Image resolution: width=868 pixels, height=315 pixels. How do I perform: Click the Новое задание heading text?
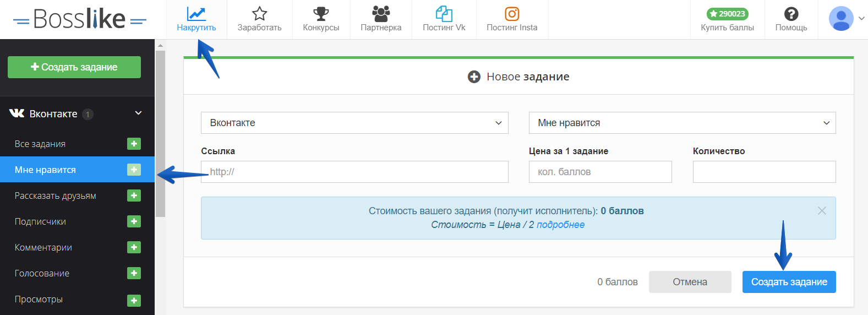528,77
